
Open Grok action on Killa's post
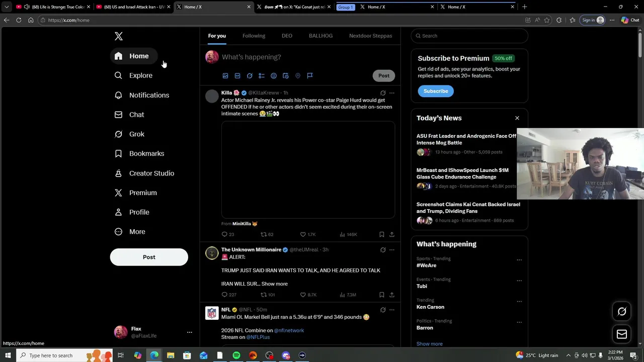(x=383, y=93)
